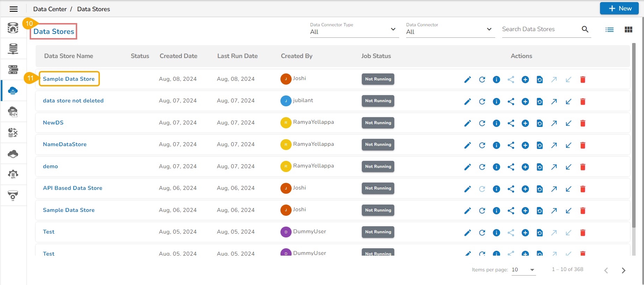The width and height of the screenshot is (644, 285).
Task: Go to Data Center breadcrumb
Action: 50,9
